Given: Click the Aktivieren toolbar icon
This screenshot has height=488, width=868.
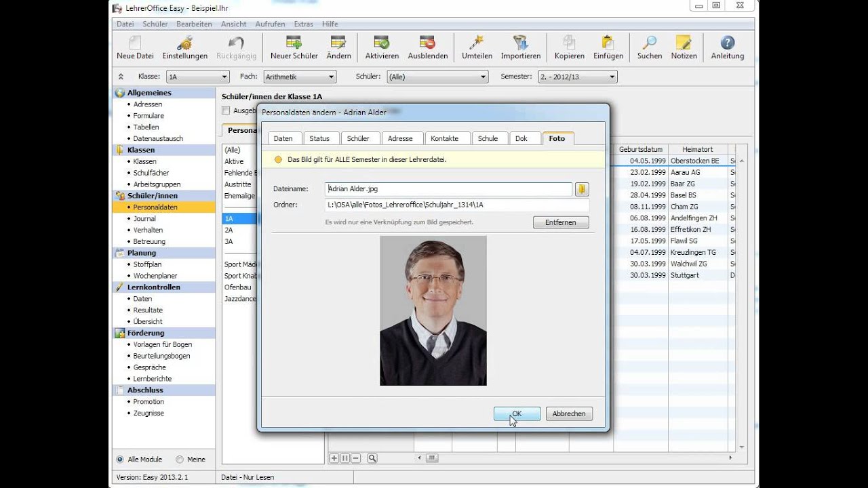Looking at the screenshot, I should pos(382,47).
